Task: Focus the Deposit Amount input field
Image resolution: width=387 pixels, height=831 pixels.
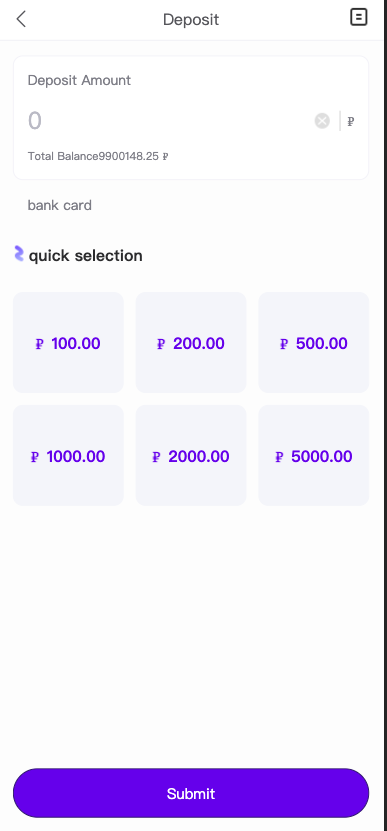Action: tap(170, 121)
